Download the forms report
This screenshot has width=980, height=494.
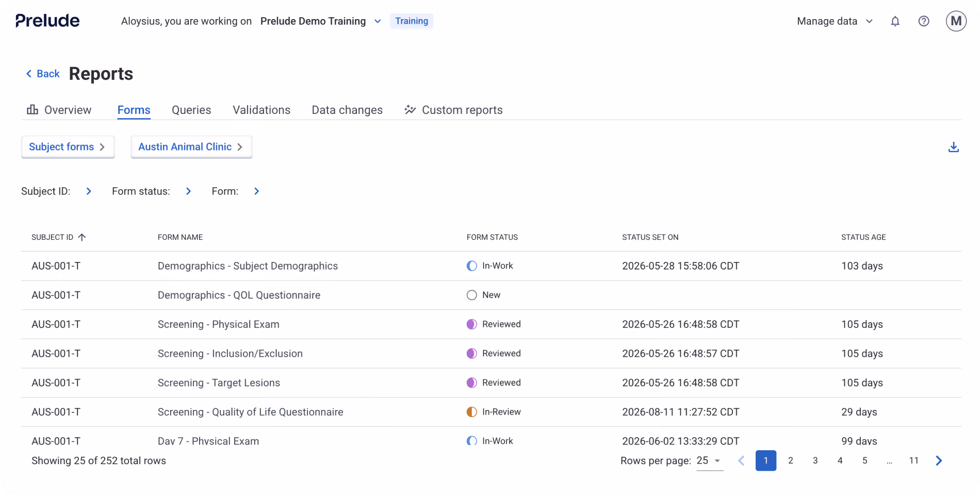(x=953, y=147)
